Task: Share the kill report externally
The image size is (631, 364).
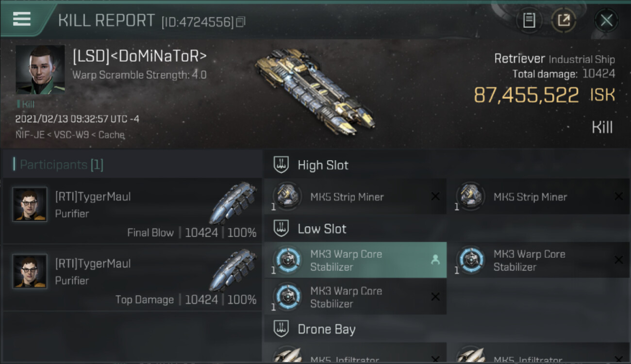Action: (564, 20)
